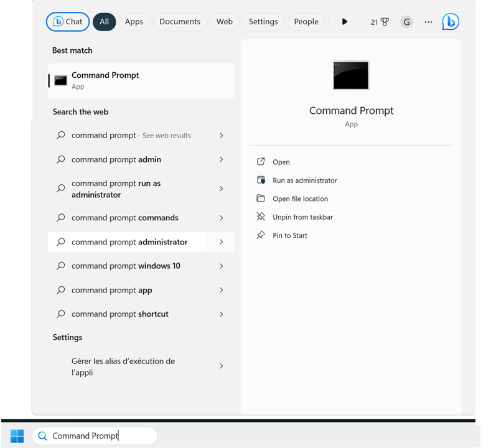Expand chevron for 'command prompt app'
This screenshot has height=448, width=491.
[x=222, y=290]
